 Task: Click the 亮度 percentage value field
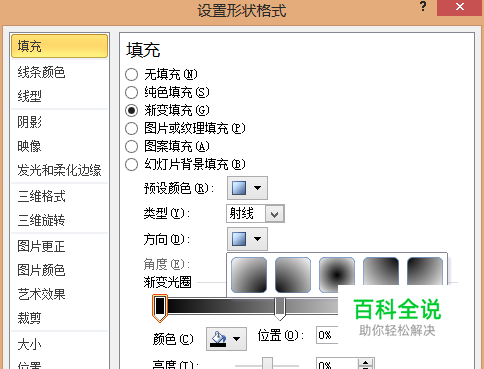coord(337,364)
